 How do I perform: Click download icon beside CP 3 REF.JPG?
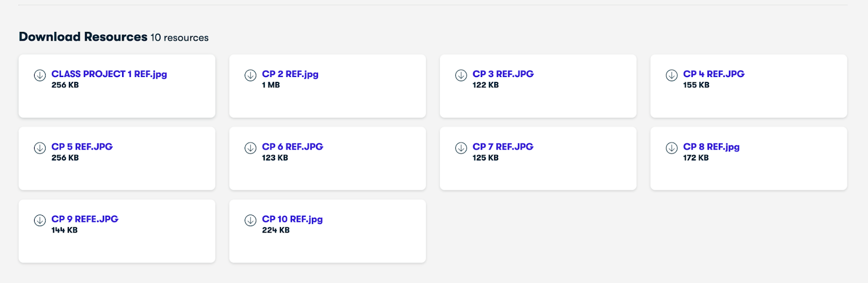tap(461, 75)
